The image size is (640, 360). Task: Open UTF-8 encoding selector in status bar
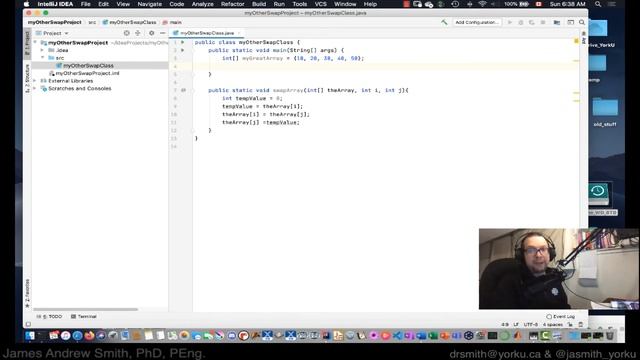tap(531, 324)
